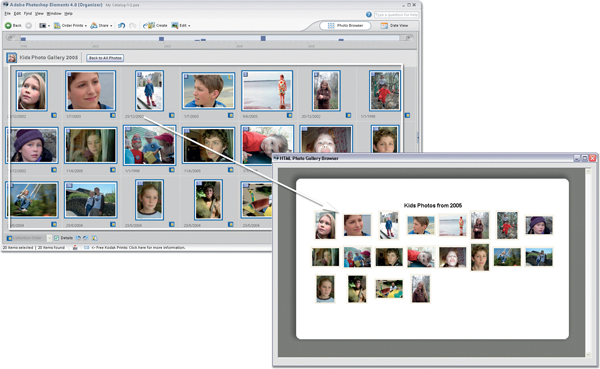
Task: Click the Undo arrow icon
Action: 121,26
